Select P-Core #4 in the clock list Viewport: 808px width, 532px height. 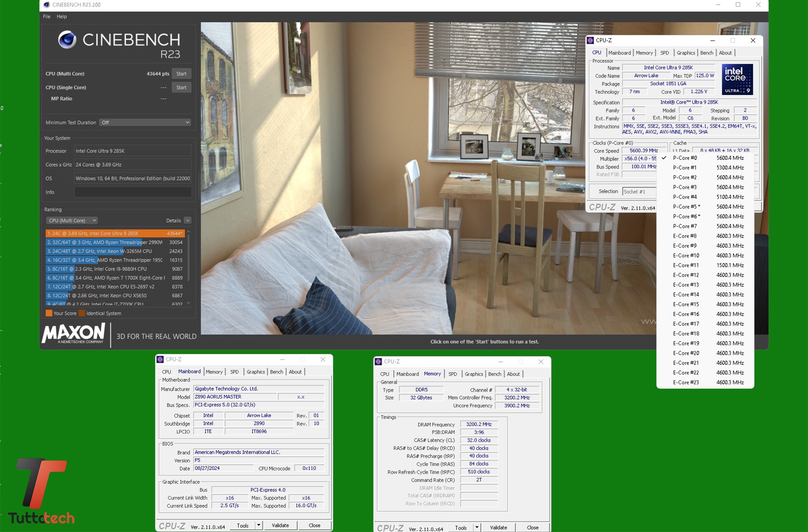pos(705,197)
